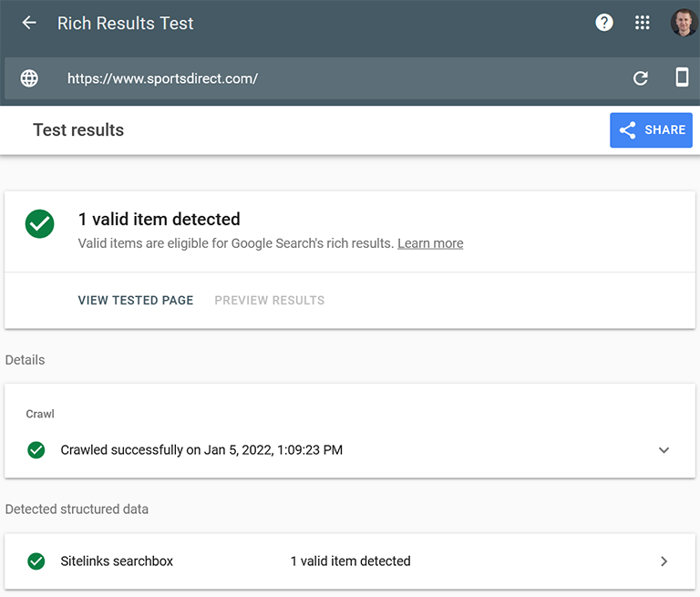Click the blue SHARE button
This screenshot has height=597, width=700.
click(651, 130)
